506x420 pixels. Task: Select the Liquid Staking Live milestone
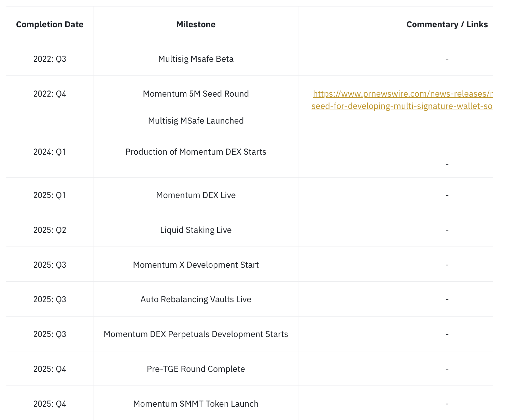tap(196, 230)
